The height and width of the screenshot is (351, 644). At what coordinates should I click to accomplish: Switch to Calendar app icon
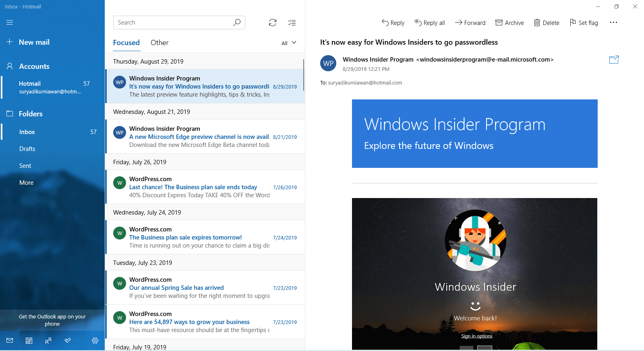(x=29, y=341)
